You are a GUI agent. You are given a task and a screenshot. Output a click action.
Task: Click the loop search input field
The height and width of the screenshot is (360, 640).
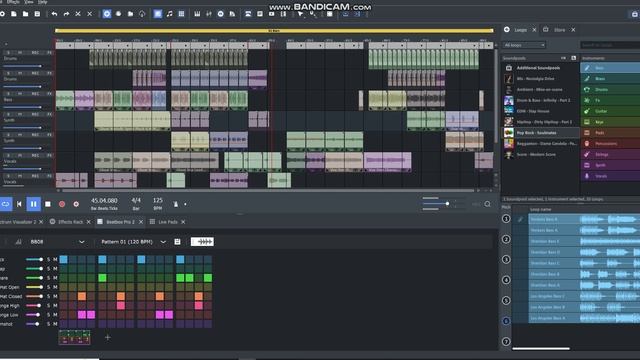(610, 45)
